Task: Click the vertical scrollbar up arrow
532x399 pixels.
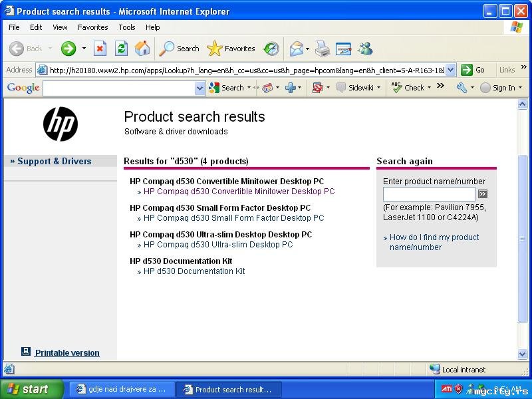Action: 523,104
